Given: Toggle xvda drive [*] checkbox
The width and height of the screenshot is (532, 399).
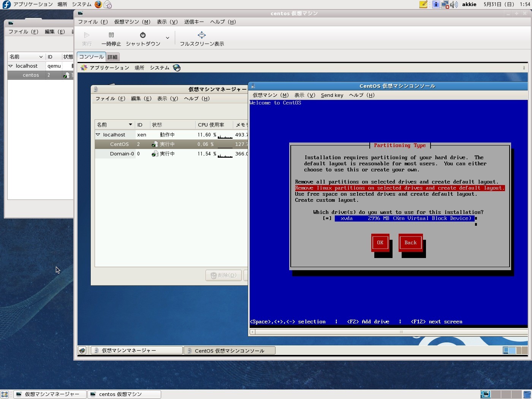Looking at the screenshot, I should 327,218.
